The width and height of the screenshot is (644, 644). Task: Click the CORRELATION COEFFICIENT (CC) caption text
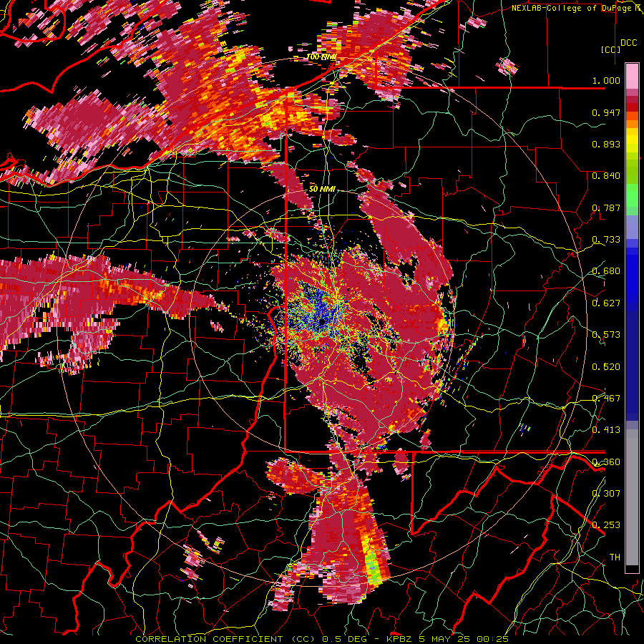[x=225, y=639]
